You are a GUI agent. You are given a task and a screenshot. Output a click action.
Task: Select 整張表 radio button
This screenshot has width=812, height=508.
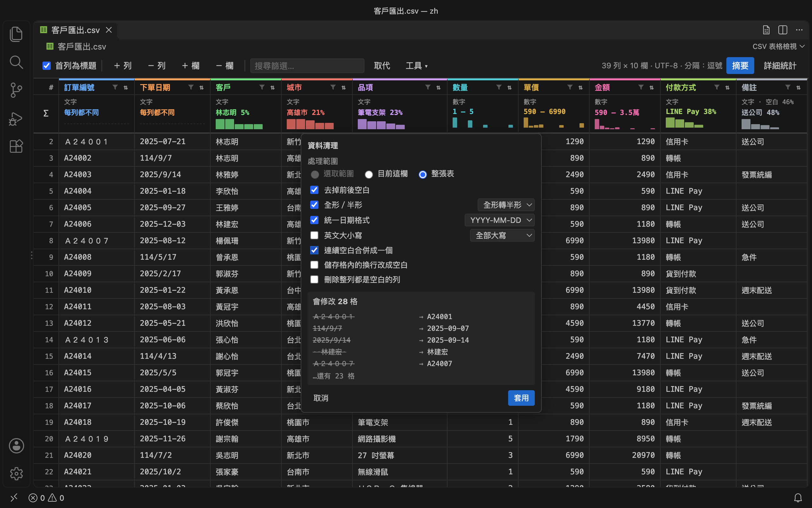(x=423, y=174)
